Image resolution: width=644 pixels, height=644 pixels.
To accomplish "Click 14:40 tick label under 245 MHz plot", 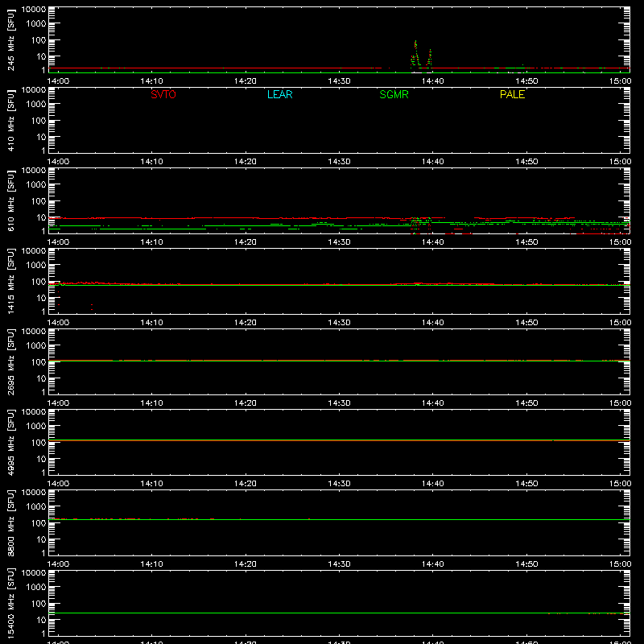I will click(433, 81).
